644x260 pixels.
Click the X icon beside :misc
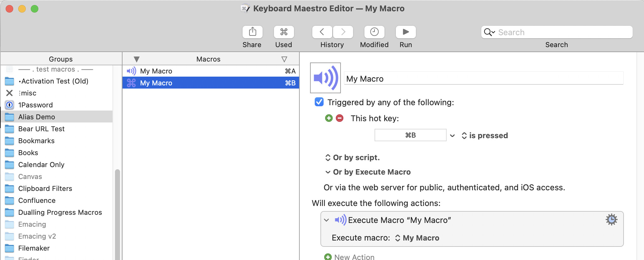(x=9, y=93)
